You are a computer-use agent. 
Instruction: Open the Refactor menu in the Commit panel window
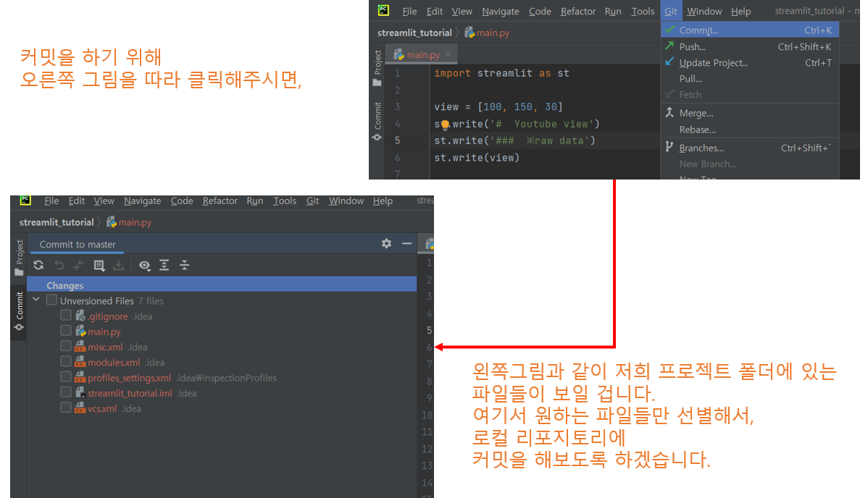220,201
